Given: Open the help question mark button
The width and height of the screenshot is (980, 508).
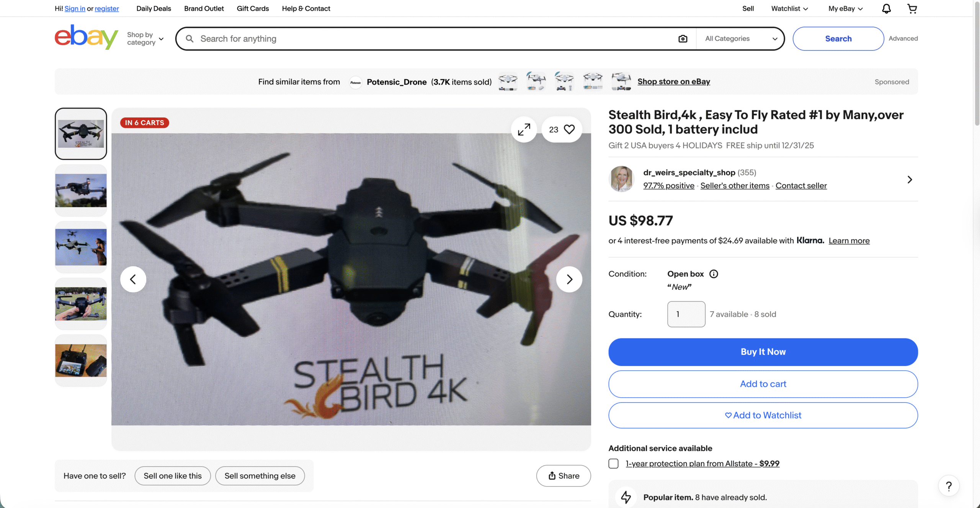Looking at the screenshot, I should (x=949, y=486).
